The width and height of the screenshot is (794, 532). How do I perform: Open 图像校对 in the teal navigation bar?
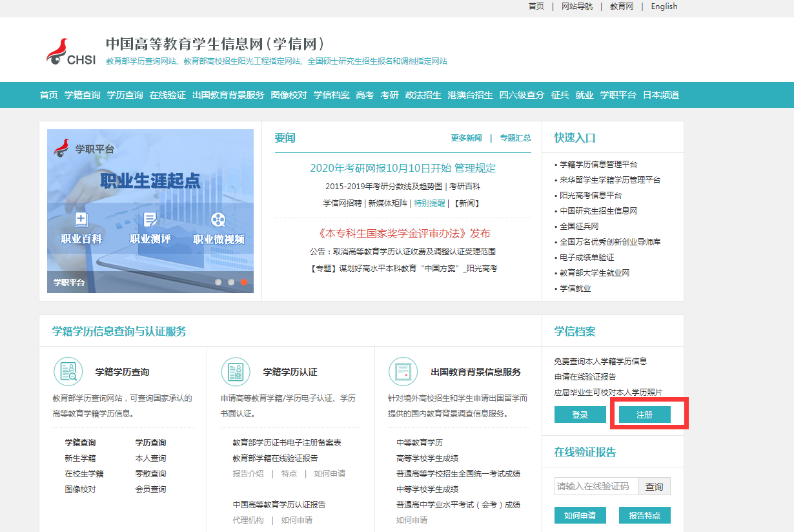click(289, 95)
